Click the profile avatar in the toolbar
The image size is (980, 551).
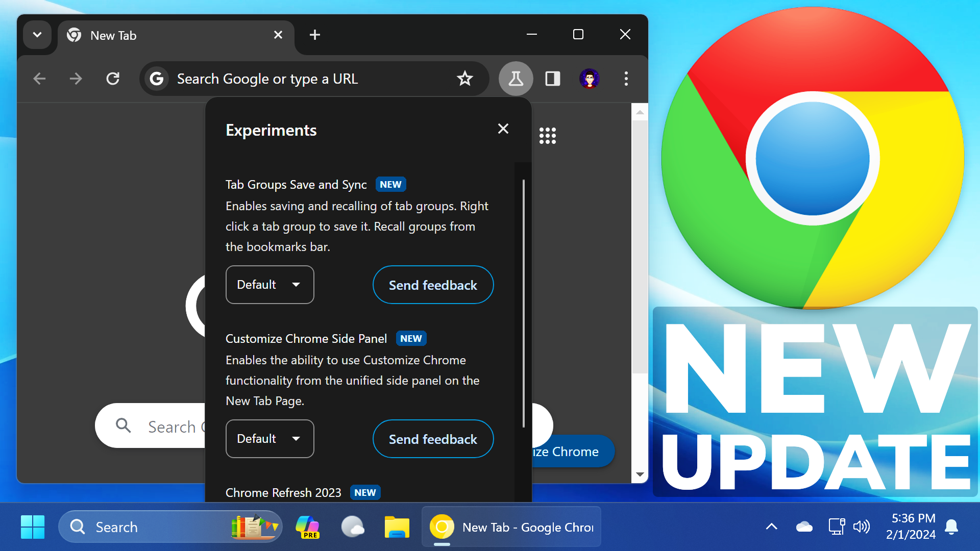click(x=590, y=79)
